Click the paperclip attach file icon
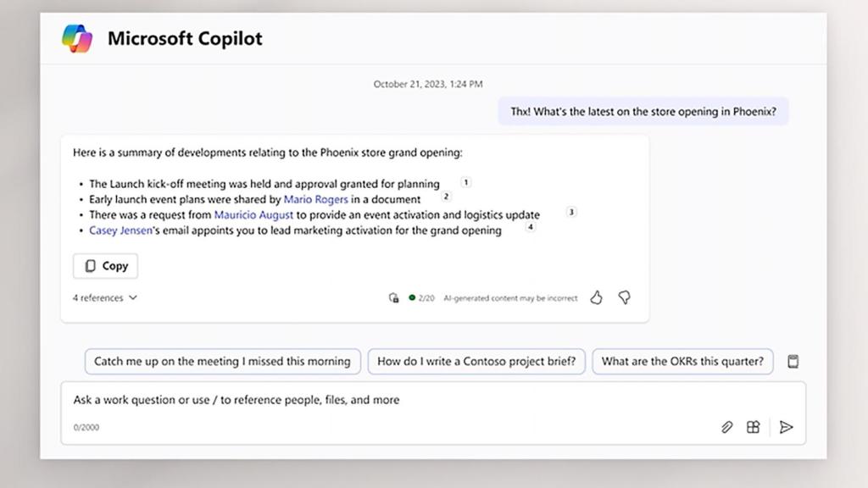 (726, 427)
